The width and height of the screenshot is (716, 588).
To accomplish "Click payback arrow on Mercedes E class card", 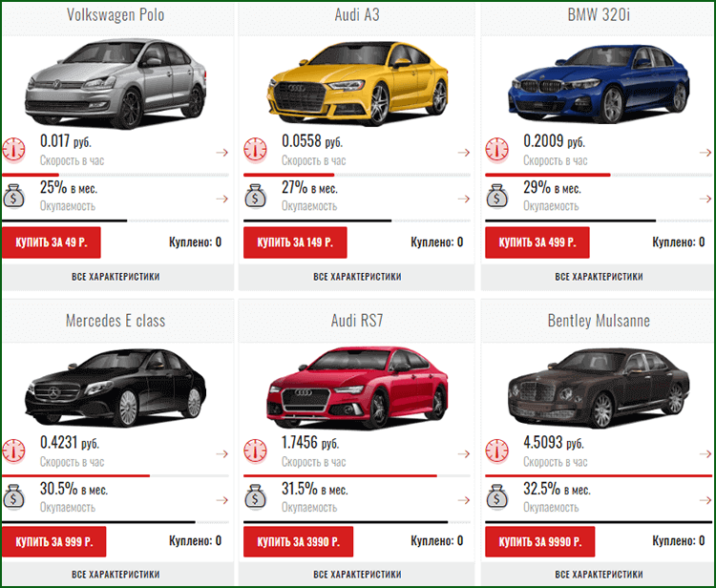I will [221, 500].
